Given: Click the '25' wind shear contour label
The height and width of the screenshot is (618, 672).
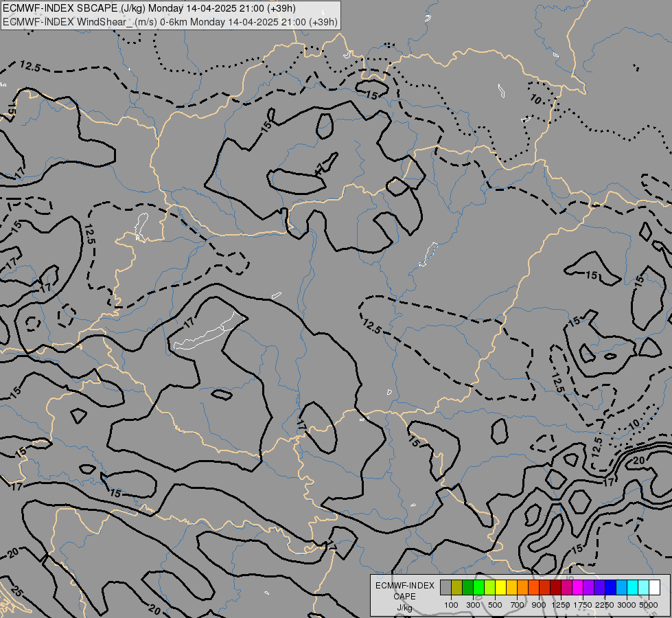Looking at the screenshot, I should [16, 592].
